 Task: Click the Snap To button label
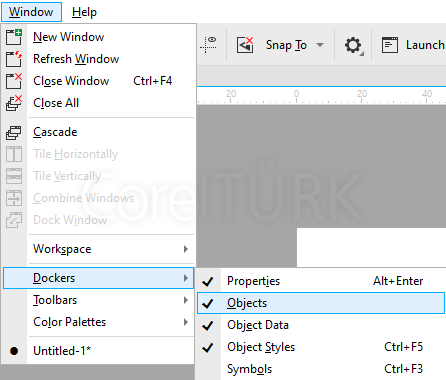(x=286, y=45)
